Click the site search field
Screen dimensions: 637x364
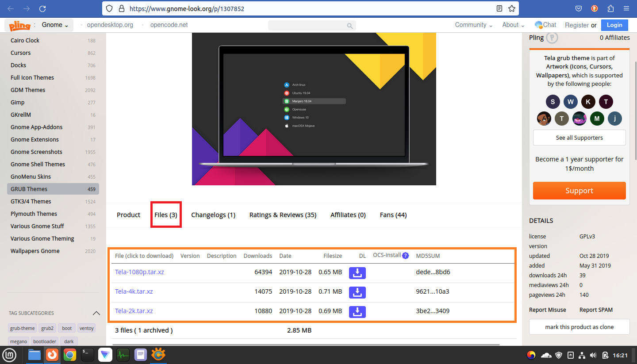(312, 26)
